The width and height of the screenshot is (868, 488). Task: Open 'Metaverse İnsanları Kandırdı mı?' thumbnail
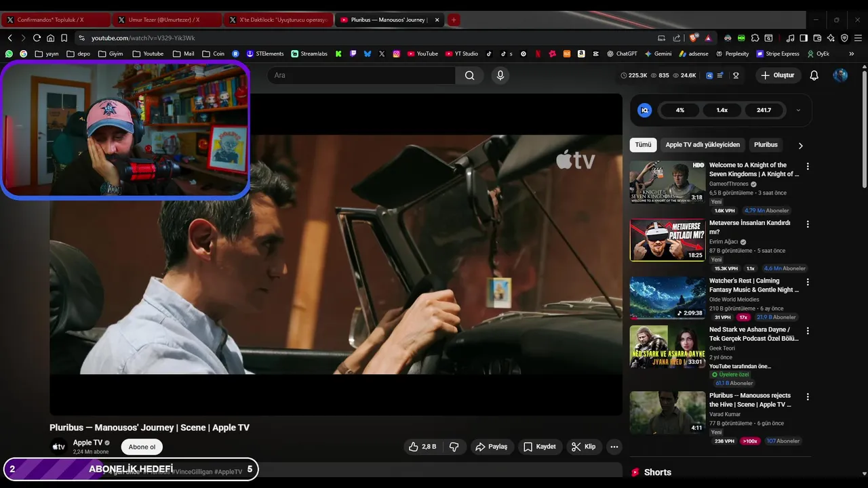[667, 240]
